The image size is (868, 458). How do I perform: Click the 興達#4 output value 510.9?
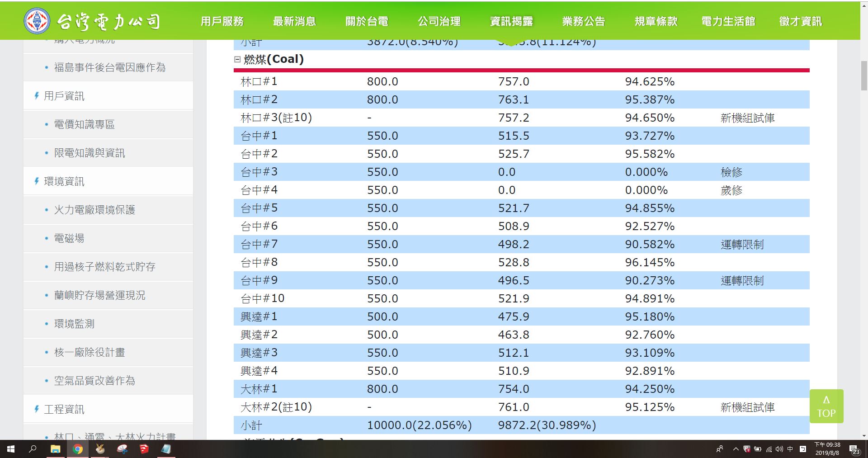coord(514,371)
